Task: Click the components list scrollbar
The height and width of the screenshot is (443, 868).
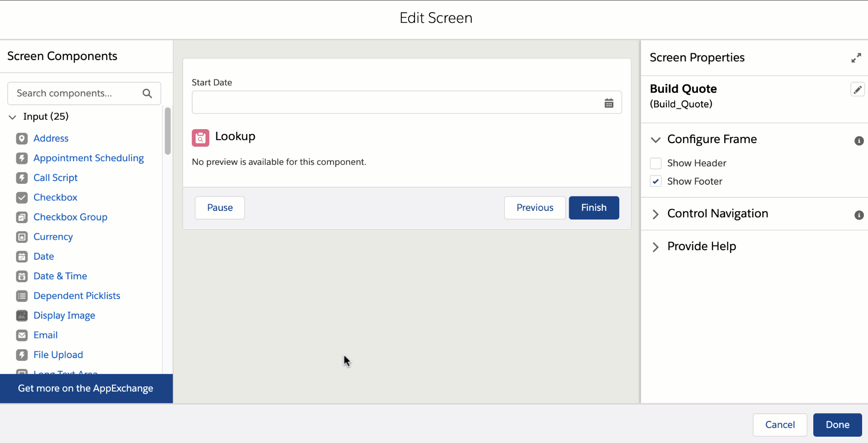Action: coord(168,131)
